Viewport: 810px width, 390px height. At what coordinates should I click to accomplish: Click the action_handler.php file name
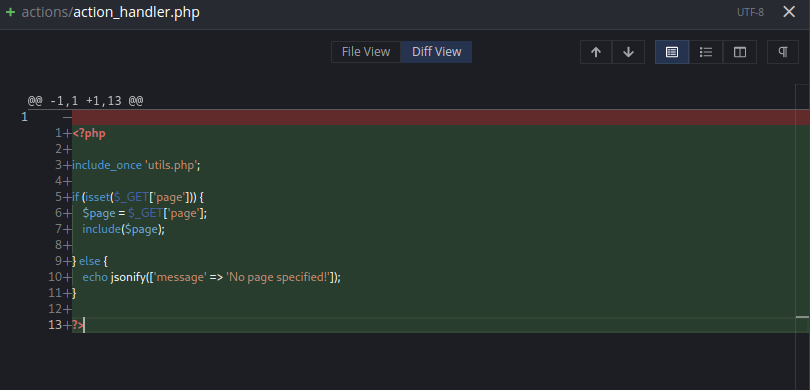[136, 12]
